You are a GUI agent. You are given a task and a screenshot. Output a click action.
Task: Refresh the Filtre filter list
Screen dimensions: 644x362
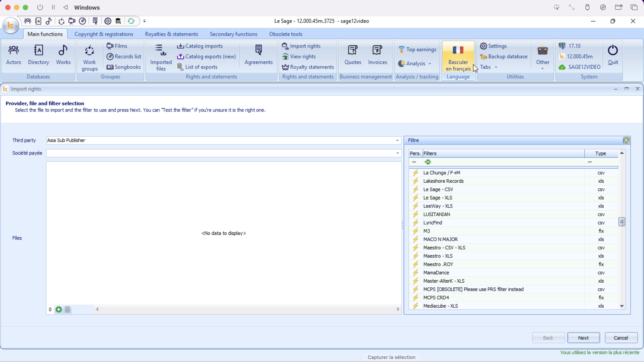[626, 140]
